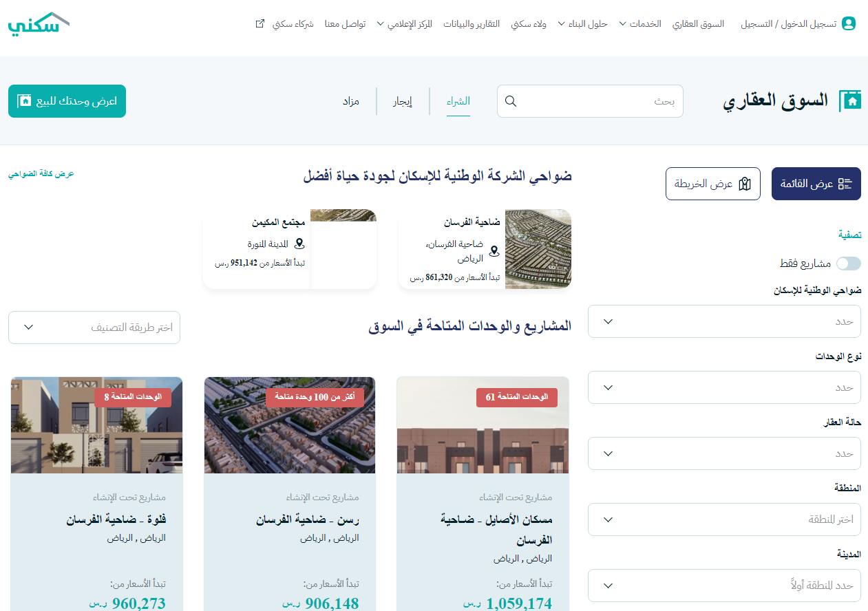The width and height of the screenshot is (868, 611).
Task: Click اعرض وحدتك للبيع button
Action: pos(67,101)
